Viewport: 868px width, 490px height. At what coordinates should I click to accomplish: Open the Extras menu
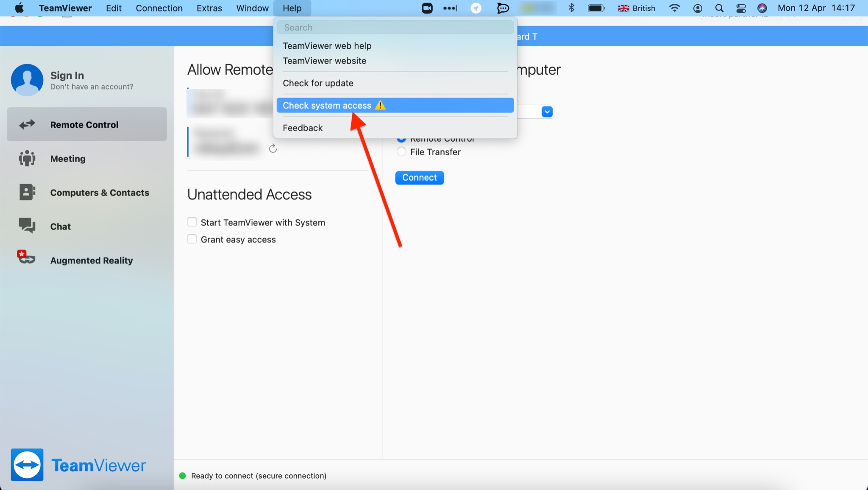tap(209, 8)
